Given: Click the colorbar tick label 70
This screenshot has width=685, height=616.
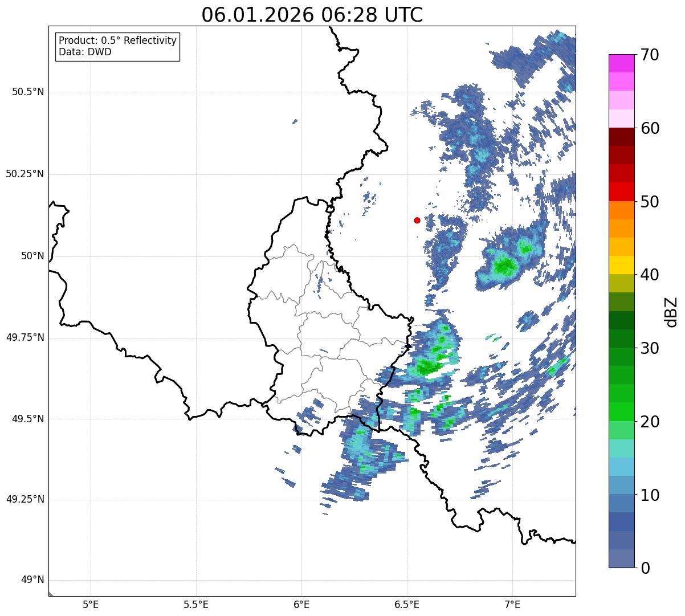Looking at the screenshot, I should (x=650, y=55).
